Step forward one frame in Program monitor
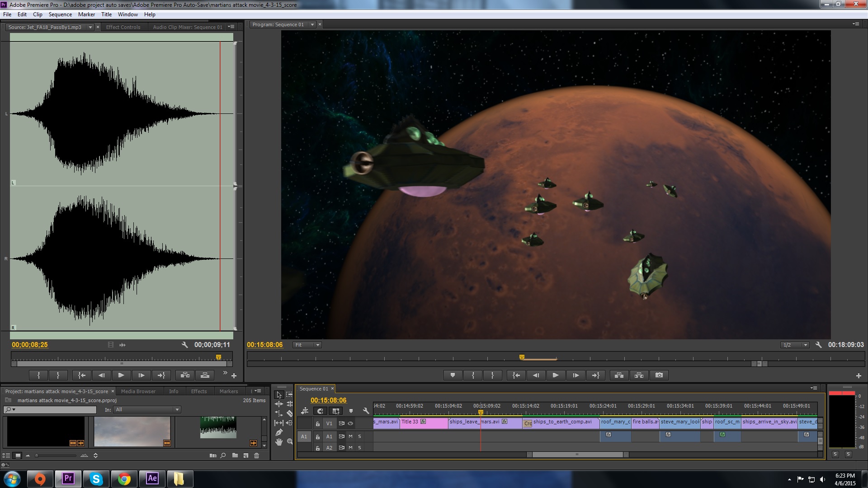The width and height of the screenshot is (868, 488). (576, 375)
